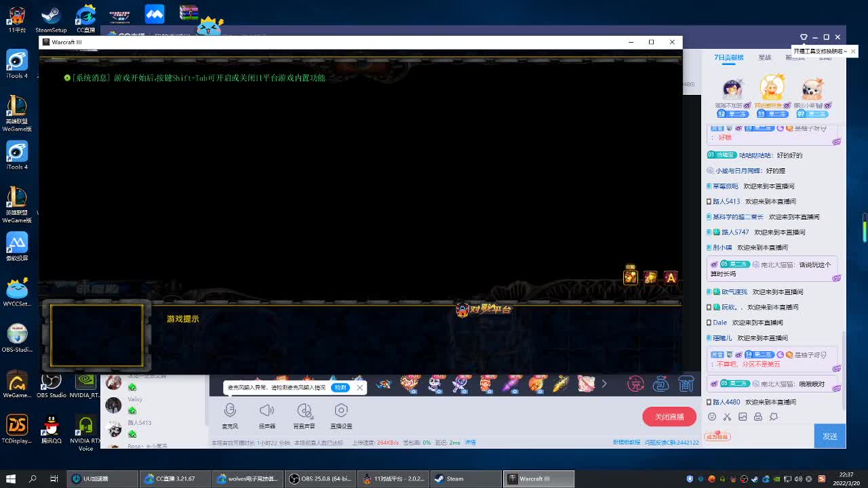Open the WYCCSet desktop shortcut
Screen dimensions: 868x488
[x=17, y=292]
